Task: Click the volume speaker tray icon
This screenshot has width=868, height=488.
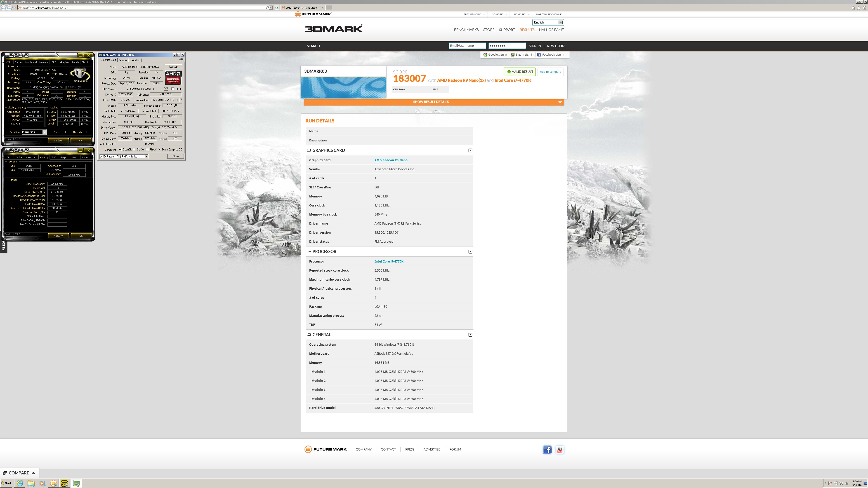Action: point(847,483)
